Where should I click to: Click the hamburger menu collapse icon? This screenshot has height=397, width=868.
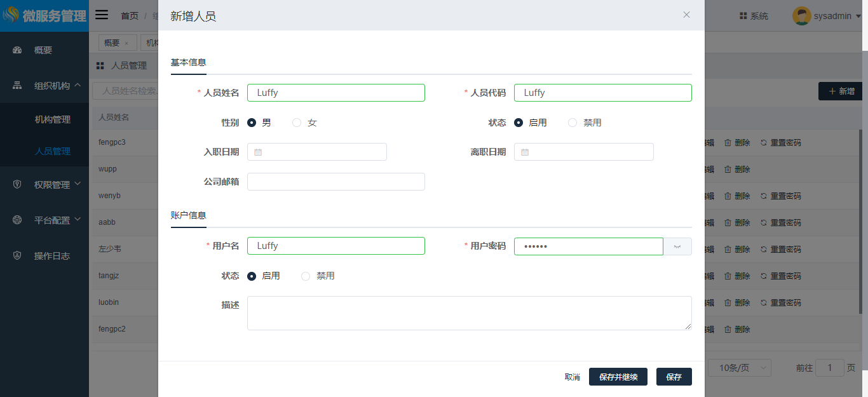tap(102, 15)
